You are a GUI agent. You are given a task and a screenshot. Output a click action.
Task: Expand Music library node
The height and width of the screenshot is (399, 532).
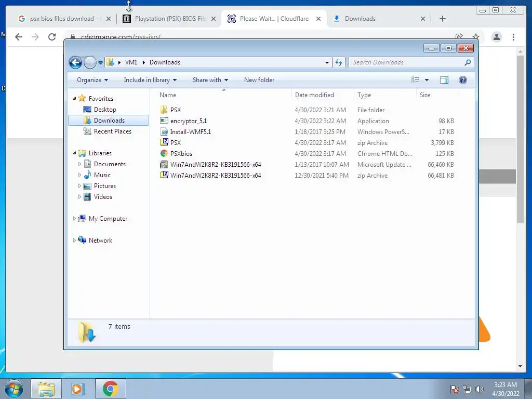point(79,175)
